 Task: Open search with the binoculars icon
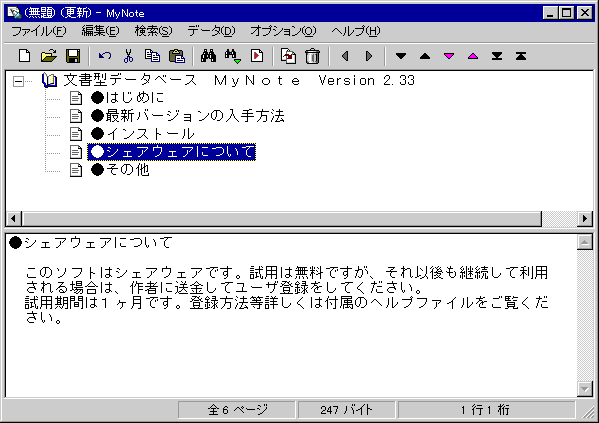(209, 56)
